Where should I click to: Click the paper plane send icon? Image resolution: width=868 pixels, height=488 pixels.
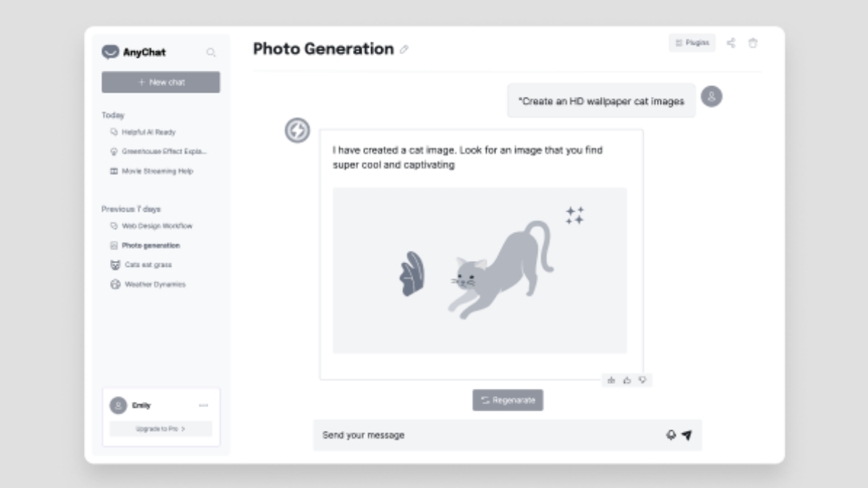(x=686, y=435)
